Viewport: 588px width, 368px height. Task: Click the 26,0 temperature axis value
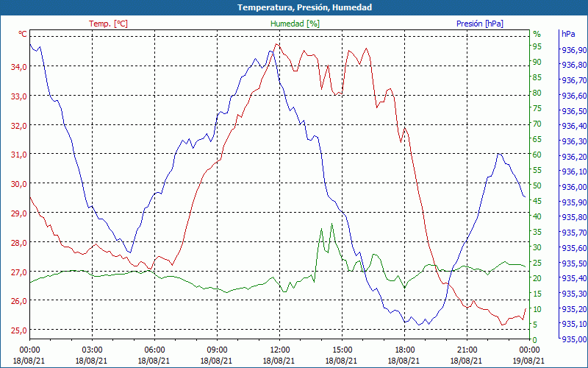click(x=19, y=301)
